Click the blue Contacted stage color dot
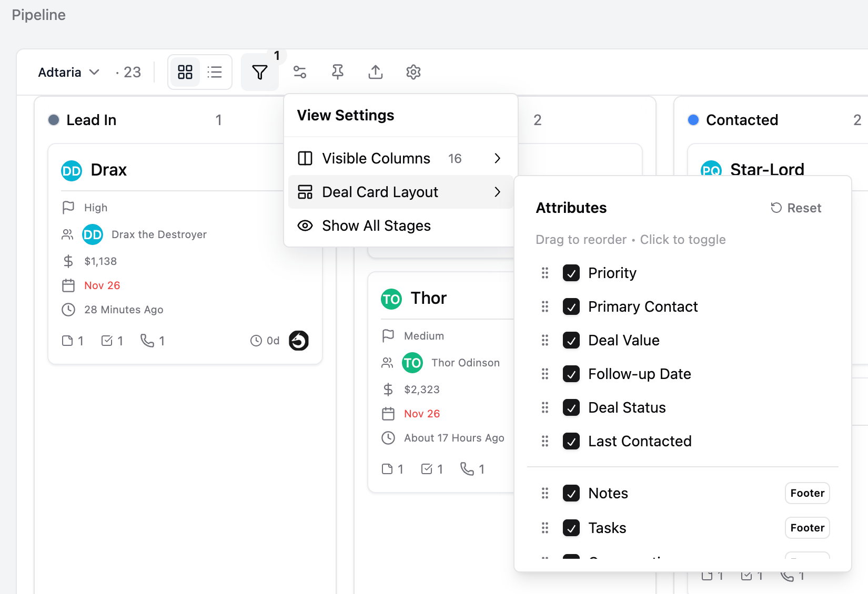The height and width of the screenshot is (594, 868). pos(693,120)
